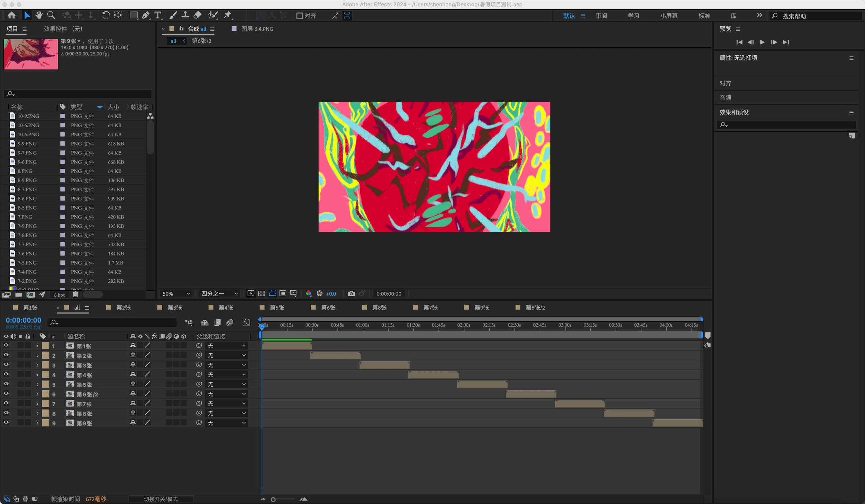Hide layer 第3张 with its eye icon

(6, 365)
